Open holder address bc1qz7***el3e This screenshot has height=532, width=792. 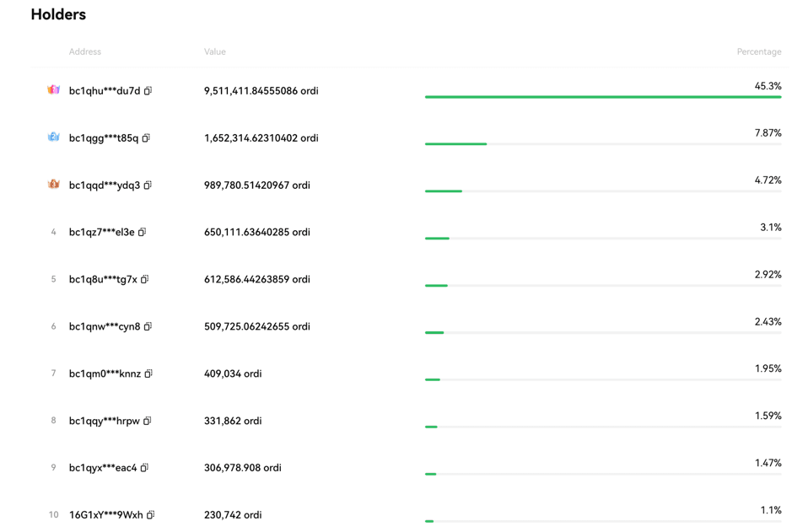(101, 232)
